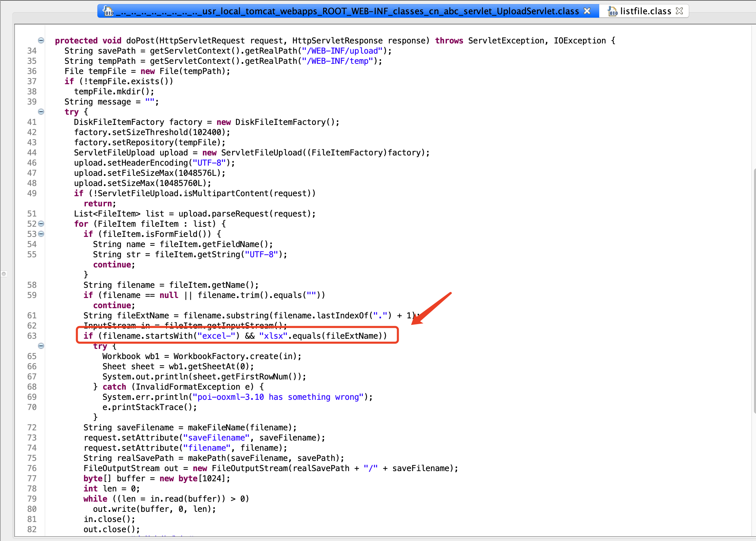Click the small circle marker on left border
Image resolution: width=756 pixels, height=541 pixels.
pyautogui.click(x=4, y=274)
